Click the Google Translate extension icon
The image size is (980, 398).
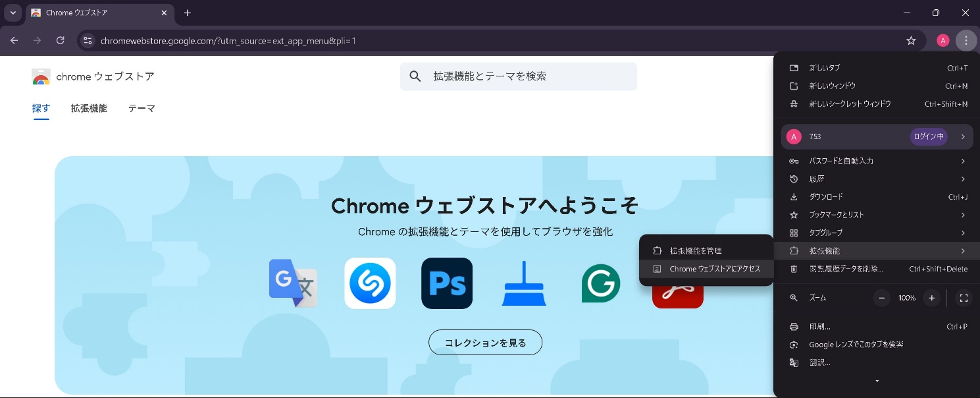[293, 283]
